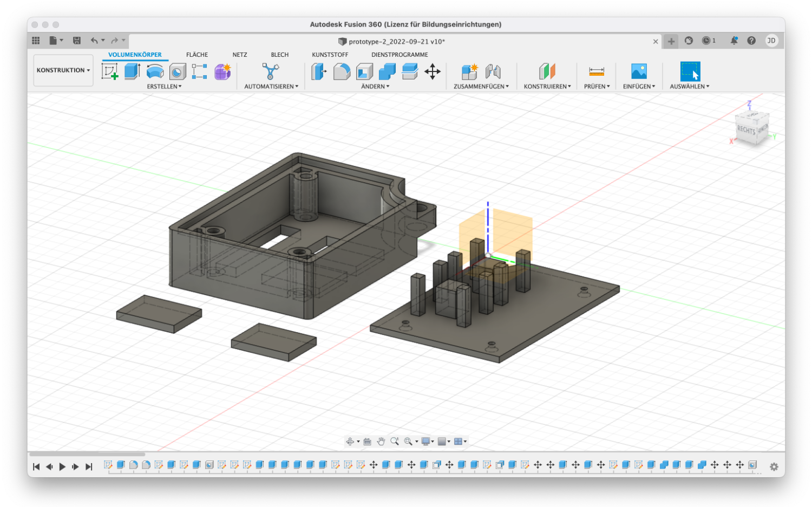The width and height of the screenshot is (812, 507).
Task: Open the data panel grid icon
Action: [36, 41]
